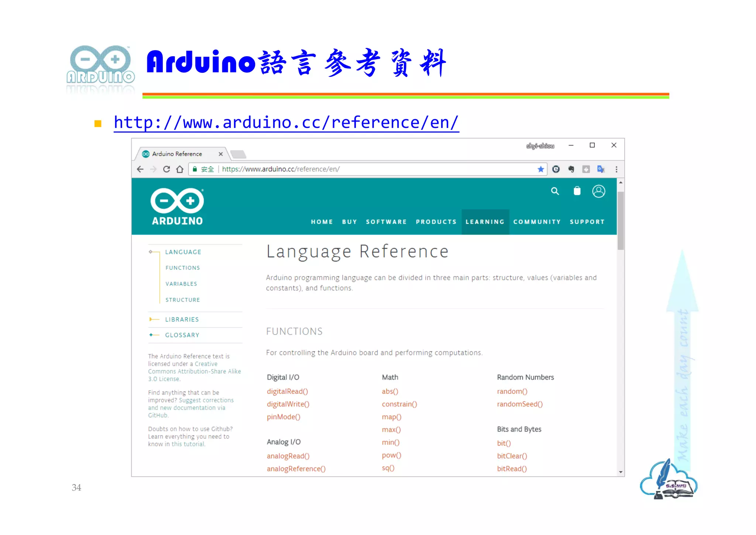
Task: Open the min() reference link
Action: (x=391, y=442)
